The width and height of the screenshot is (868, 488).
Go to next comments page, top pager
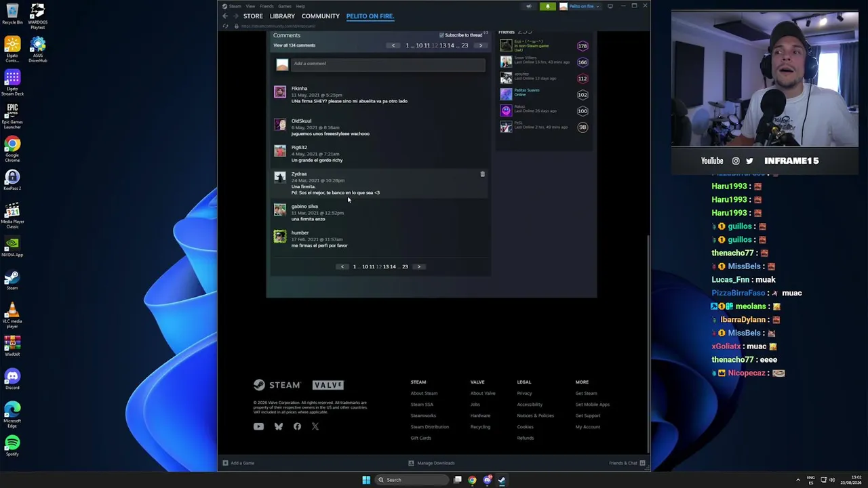click(481, 45)
